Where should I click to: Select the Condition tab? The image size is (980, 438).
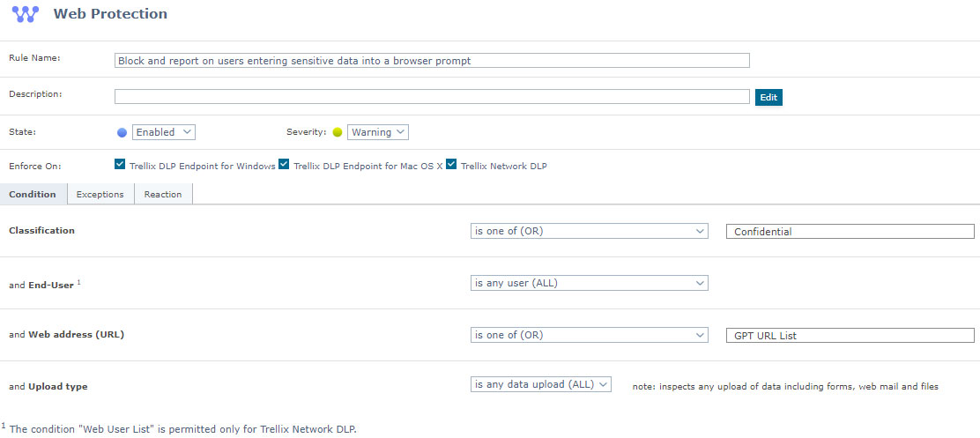pos(33,194)
